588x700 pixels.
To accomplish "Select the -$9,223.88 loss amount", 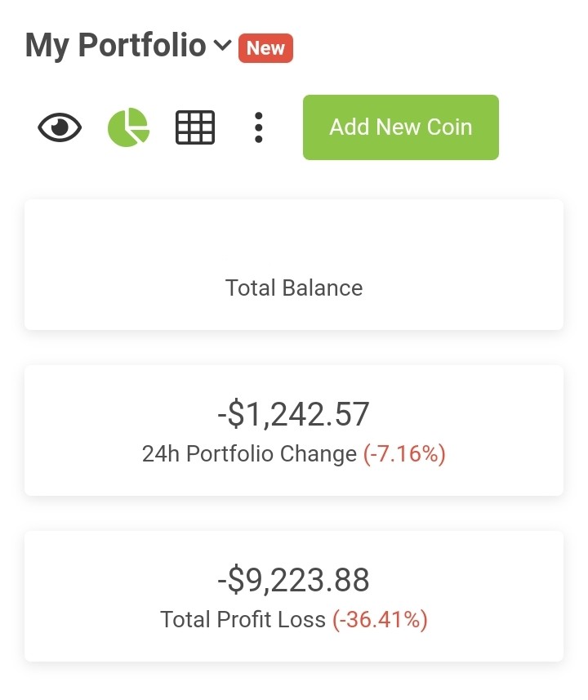I will point(293,581).
